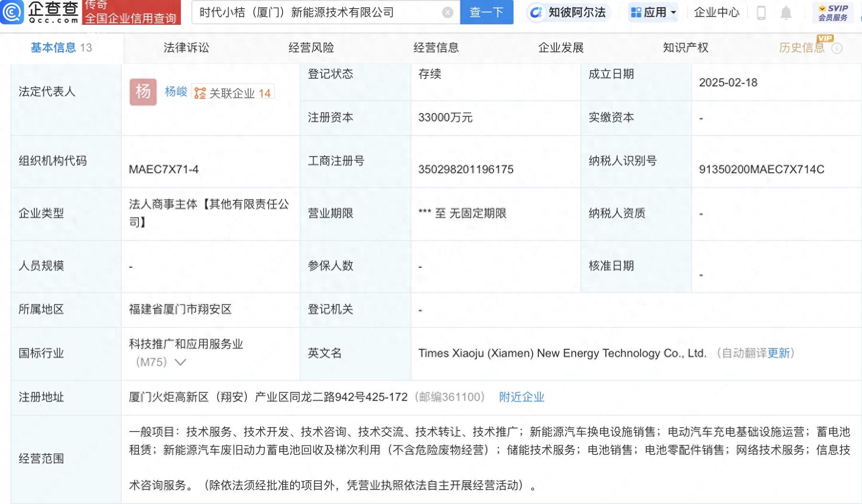Click the Qcc.com logo icon

point(12,12)
